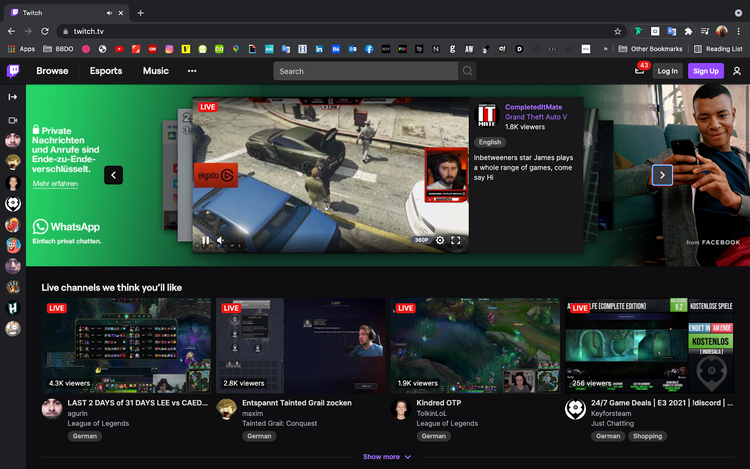This screenshot has height=469, width=750.
Task: Bookmark this page with star icon
Action: point(618,31)
